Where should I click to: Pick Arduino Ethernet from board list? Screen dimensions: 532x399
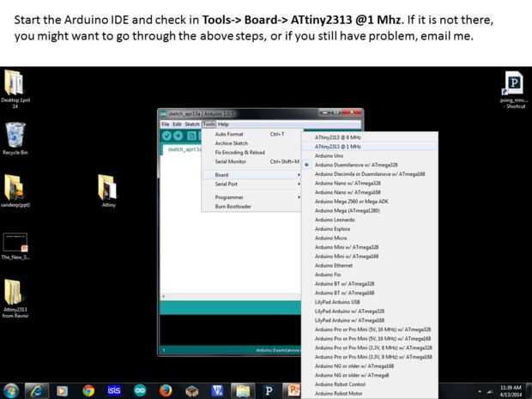(x=370, y=266)
